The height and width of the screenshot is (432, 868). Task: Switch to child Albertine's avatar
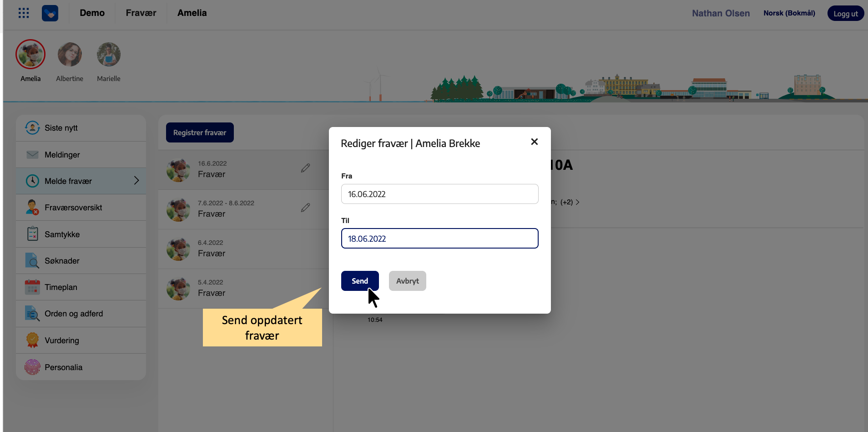tap(70, 55)
